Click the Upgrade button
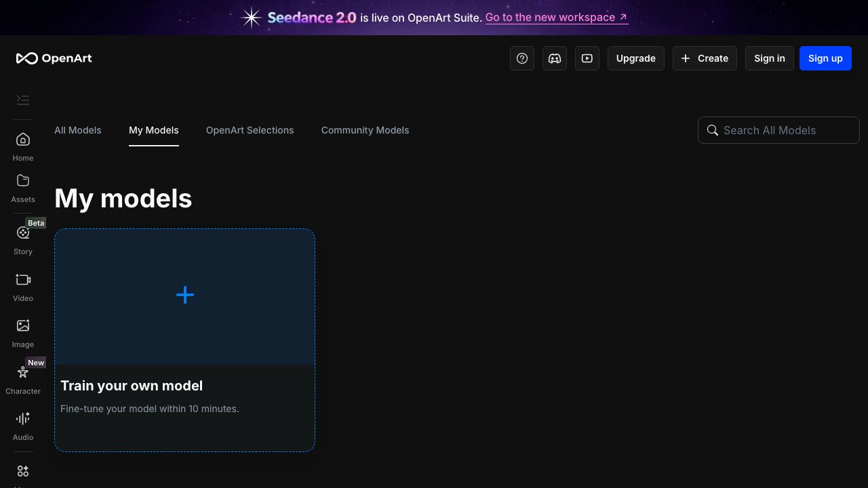Image resolution: width=868 pixels, height=488 pixels. pyautogui.click(x=636, y=58)
